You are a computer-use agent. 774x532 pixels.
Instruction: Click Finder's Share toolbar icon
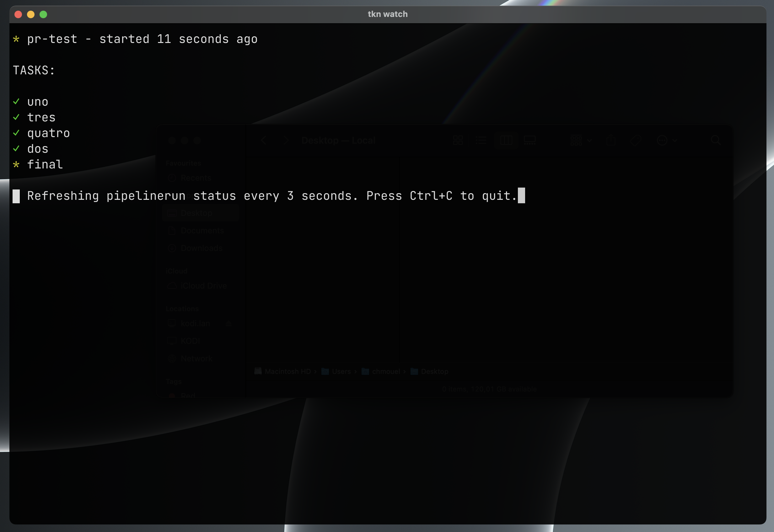coord(611,140)
